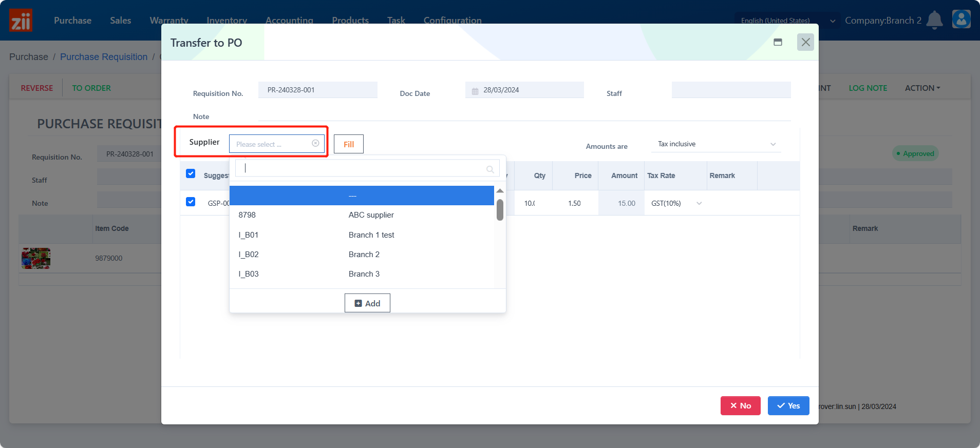Click the Purchase breadcrumb
Screen dimensions: 980x448
(29, 57)
